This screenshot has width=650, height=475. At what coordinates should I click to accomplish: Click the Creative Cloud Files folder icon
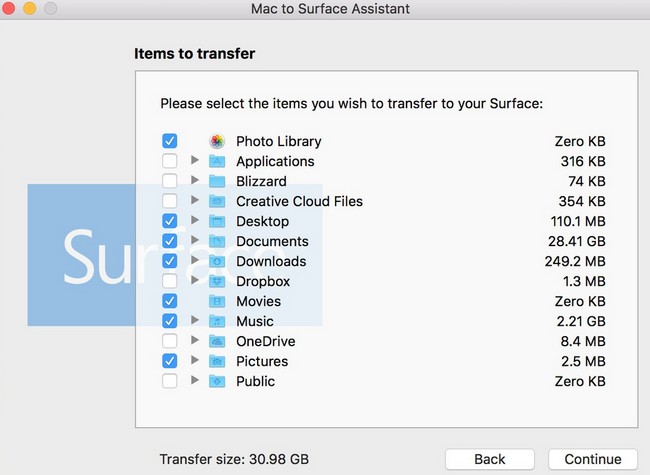(x=217, y=201)
